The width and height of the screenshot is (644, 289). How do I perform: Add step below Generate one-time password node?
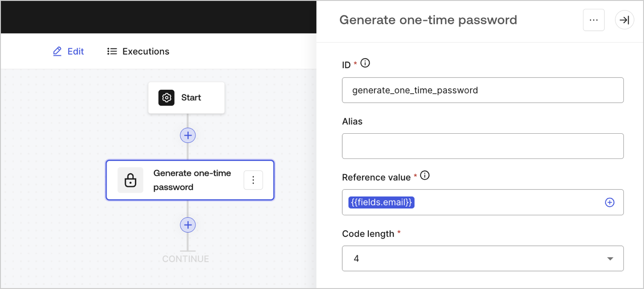click(x=188, y=225)
